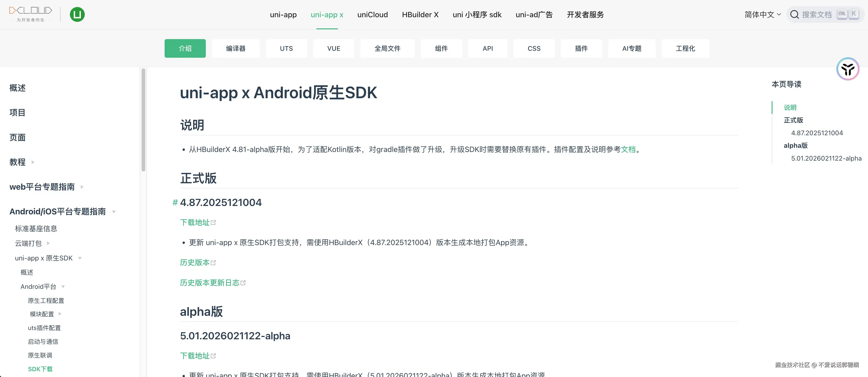This screenshot has width=868, height=377.
Task: Click the green uni-app round logo icon
Action: pos(77,14)
